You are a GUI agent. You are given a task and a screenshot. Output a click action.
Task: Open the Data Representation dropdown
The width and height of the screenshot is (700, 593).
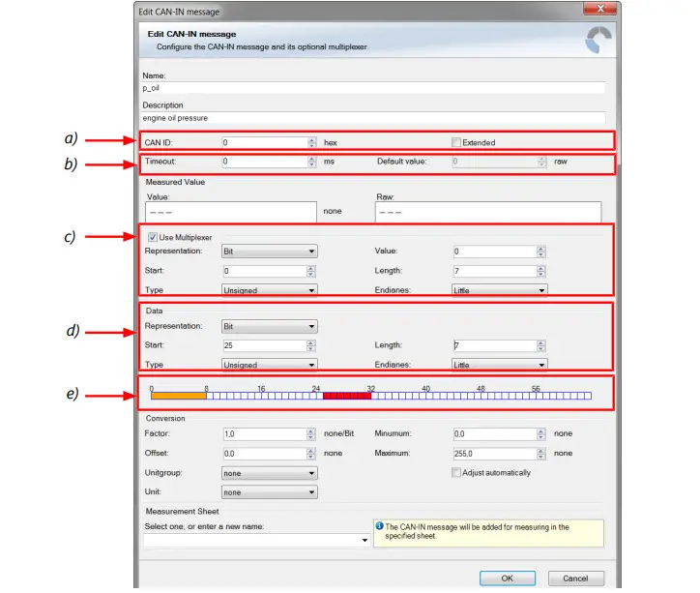[269, 326]
